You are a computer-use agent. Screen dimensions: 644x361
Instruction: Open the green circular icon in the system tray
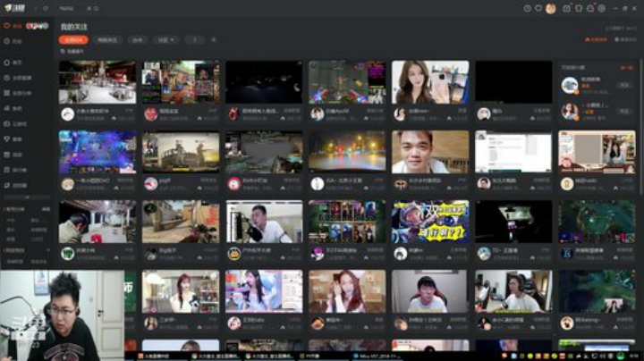click(x=621, y=356)
